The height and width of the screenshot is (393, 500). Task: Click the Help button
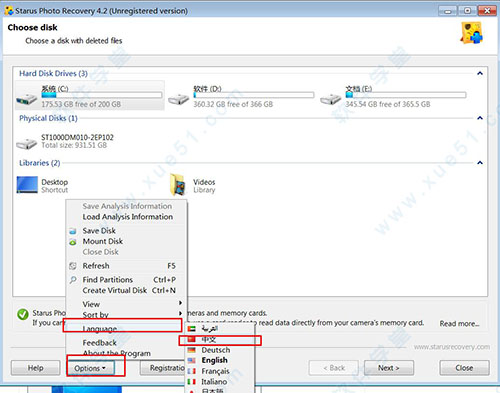(35, 368)
